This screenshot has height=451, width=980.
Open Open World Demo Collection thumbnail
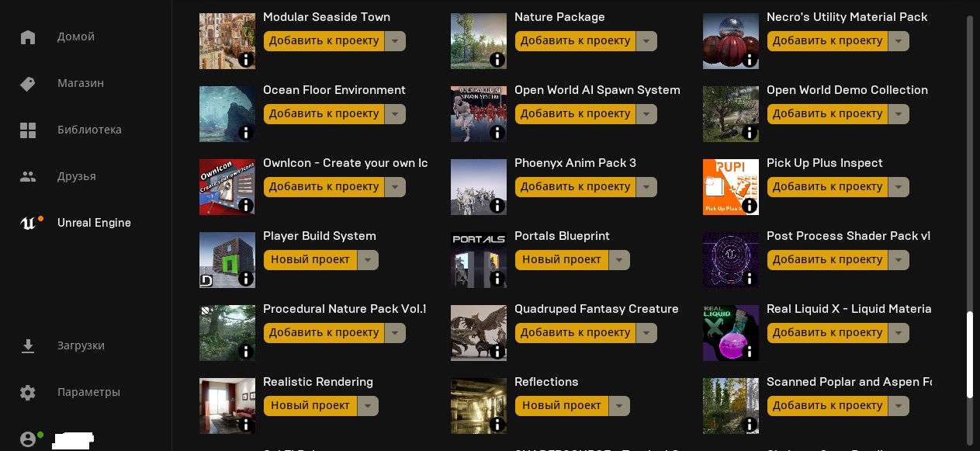[x=731, y=114]
